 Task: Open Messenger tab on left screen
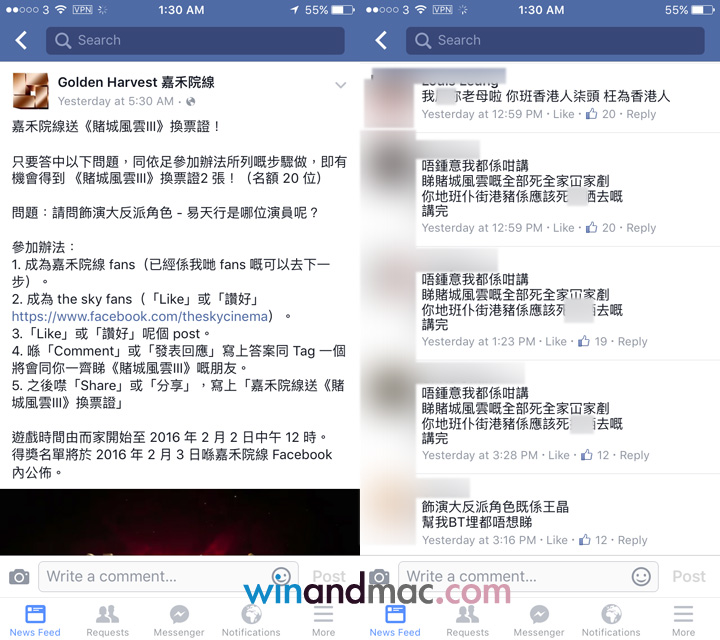point(179,621)
